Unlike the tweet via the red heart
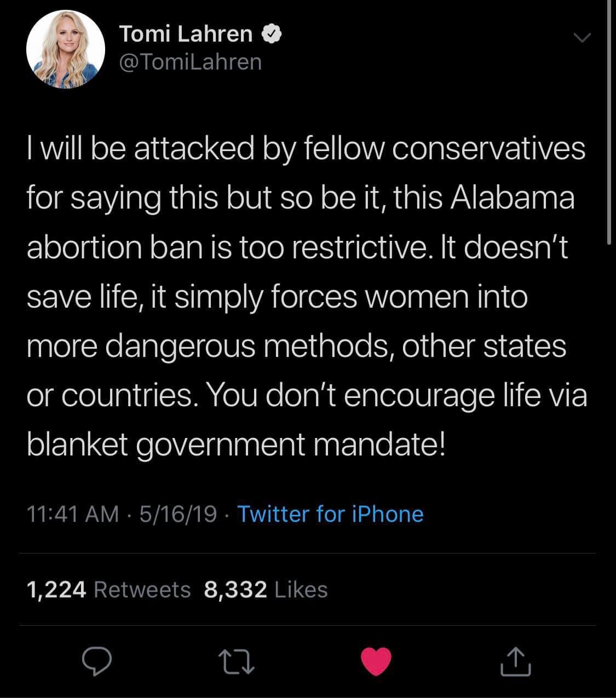The image size is (616, 698). [x=376, y=661]
